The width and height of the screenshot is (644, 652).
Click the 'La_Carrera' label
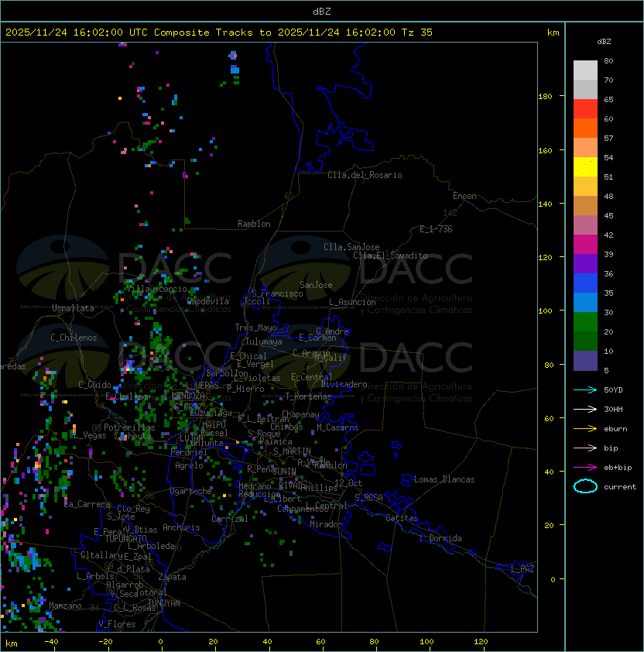point(87,504)
